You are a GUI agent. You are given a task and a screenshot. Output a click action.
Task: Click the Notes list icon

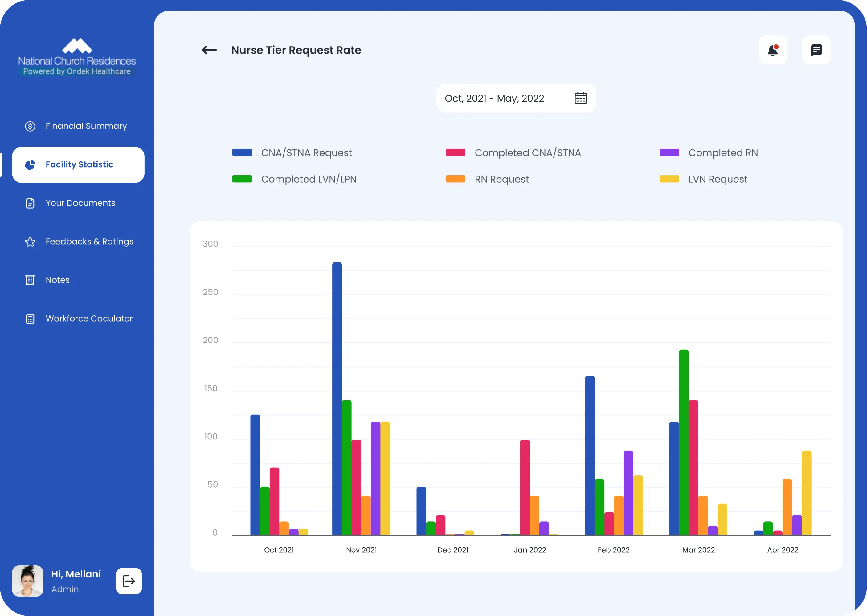tap(30, 280)
